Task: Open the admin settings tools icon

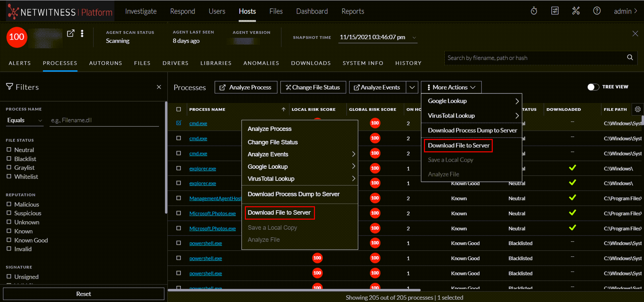Action: (576, 11)
